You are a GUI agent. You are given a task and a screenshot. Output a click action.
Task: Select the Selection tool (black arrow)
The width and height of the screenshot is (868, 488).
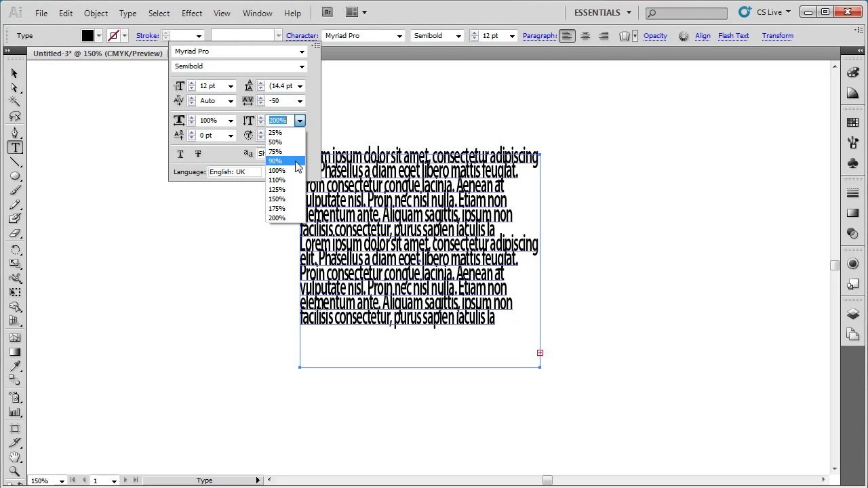point(14,73)
